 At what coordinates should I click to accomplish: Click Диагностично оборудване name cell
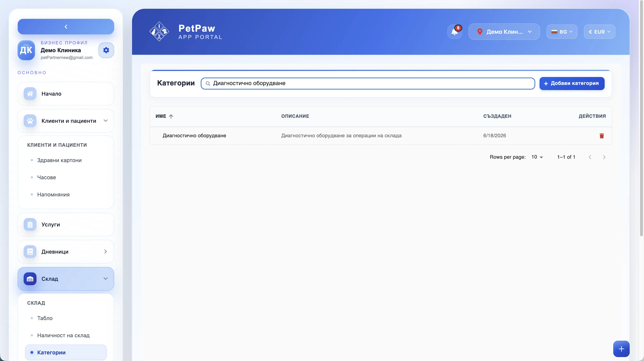click(x=194, y=136)
